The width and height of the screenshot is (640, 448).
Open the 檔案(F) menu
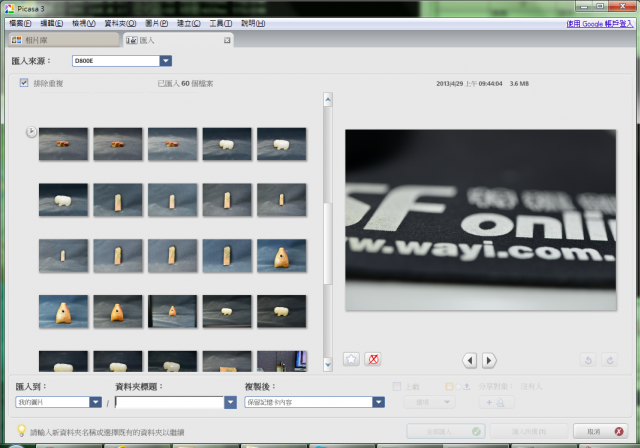[x=20, y=23]
